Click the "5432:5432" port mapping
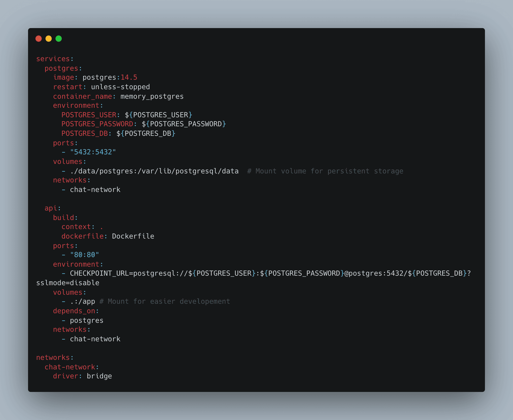Screen dimensions: 513x420 [93, 152]
